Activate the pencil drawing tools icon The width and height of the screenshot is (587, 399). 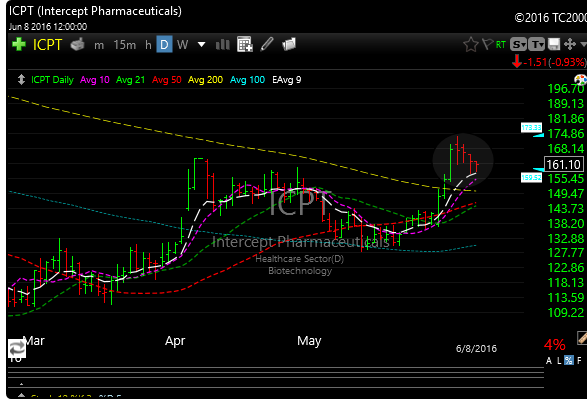(x=267, y=44)
